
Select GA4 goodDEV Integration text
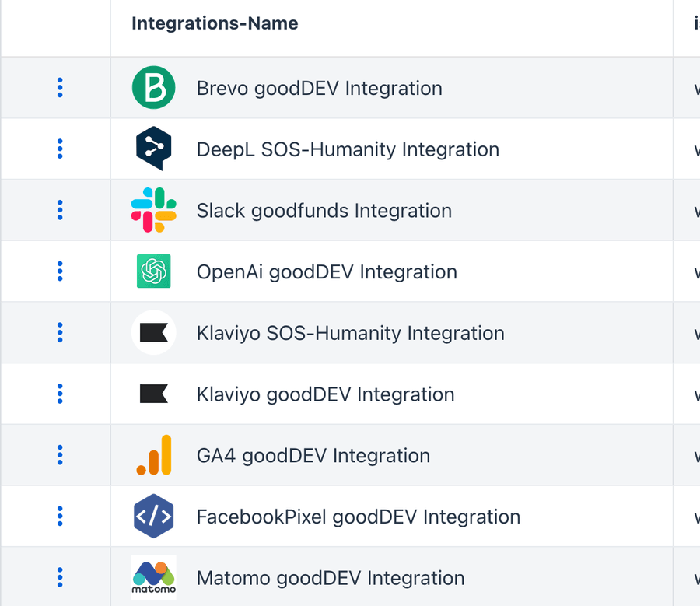coord(313,455)
